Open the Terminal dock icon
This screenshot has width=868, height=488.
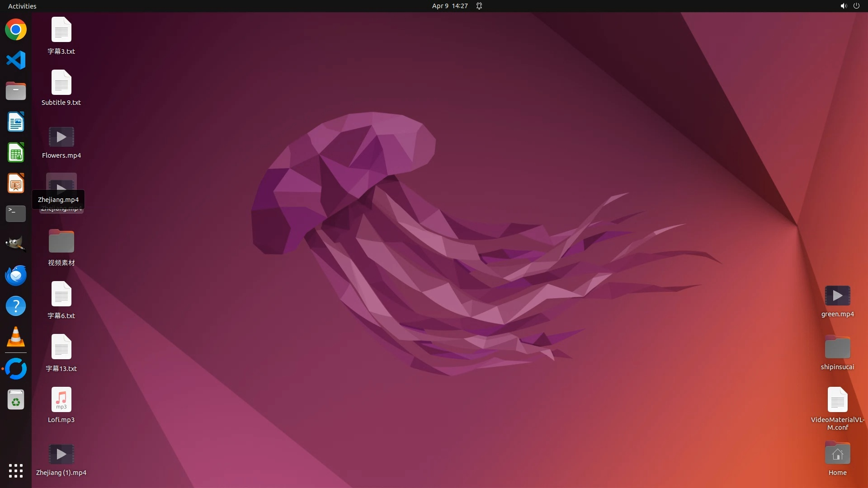tap(16, 214)
